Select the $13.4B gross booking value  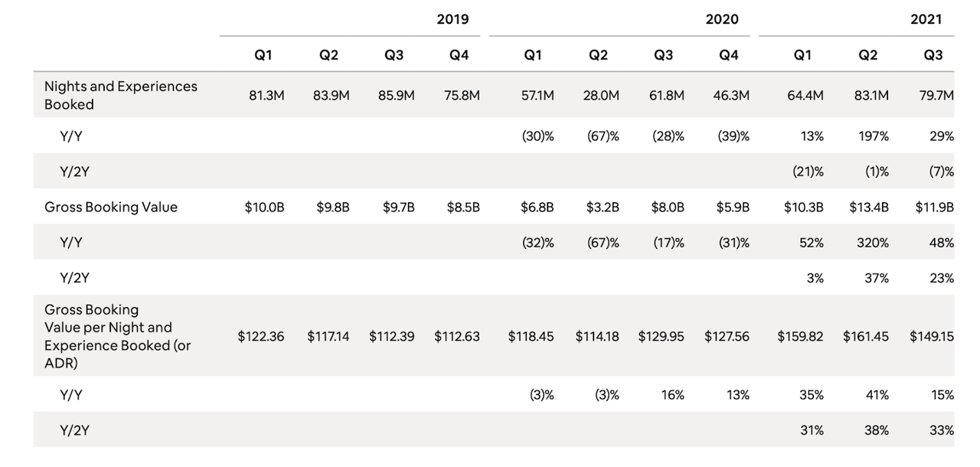click(x=869, y=207)
